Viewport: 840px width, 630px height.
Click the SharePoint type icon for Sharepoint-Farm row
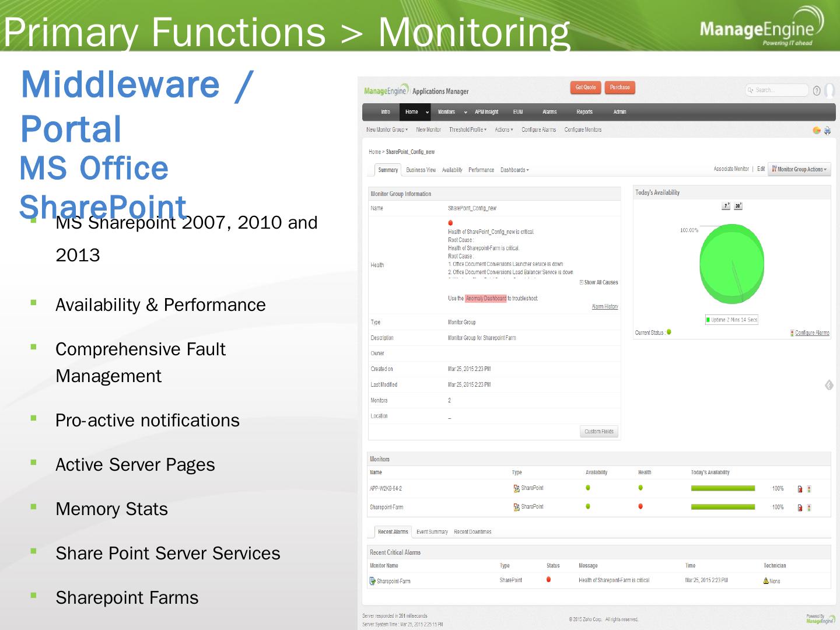[x=516, y=507]
